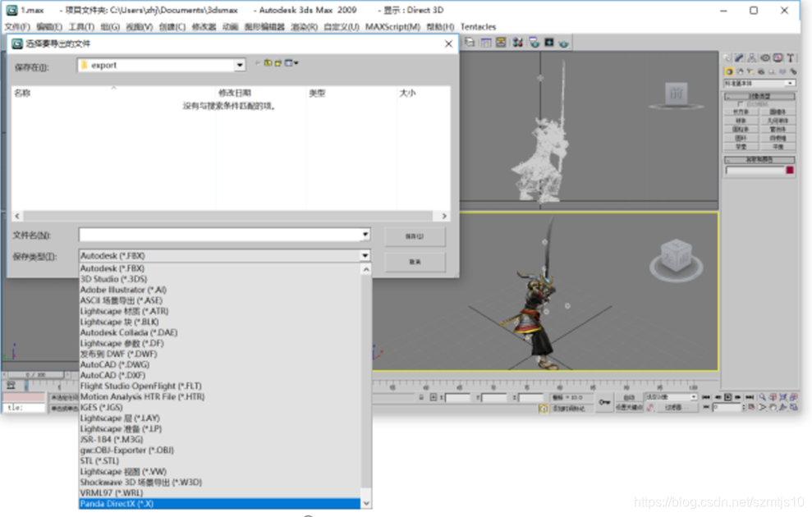Click the file name input field
The height and width of the screenshot is (517, 812).
[220, 235]
